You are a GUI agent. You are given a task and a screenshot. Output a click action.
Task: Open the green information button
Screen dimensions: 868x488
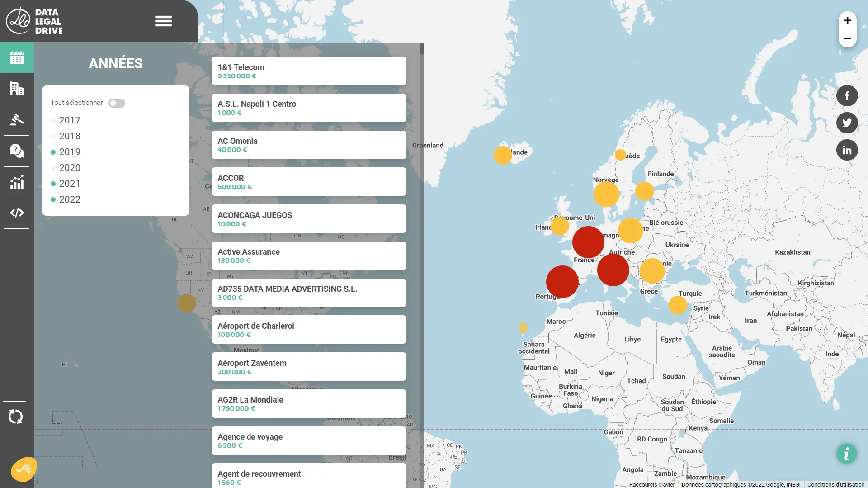click(847, 453)
